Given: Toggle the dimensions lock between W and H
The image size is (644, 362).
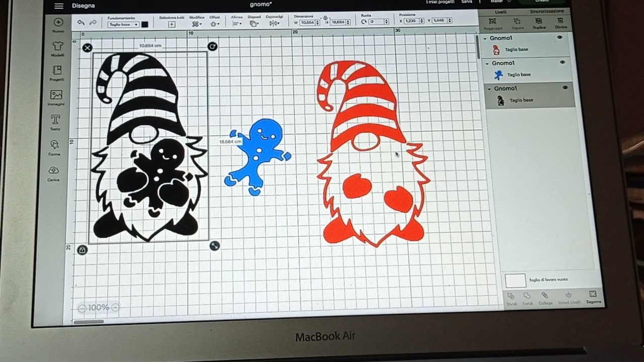Looking at the screenshot, I should pos(326,17).
